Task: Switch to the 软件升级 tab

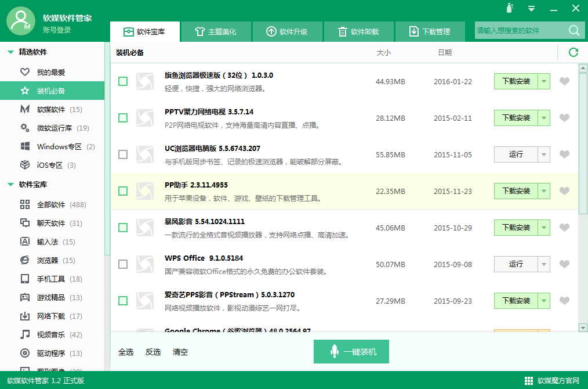Action: pos(288,31)
